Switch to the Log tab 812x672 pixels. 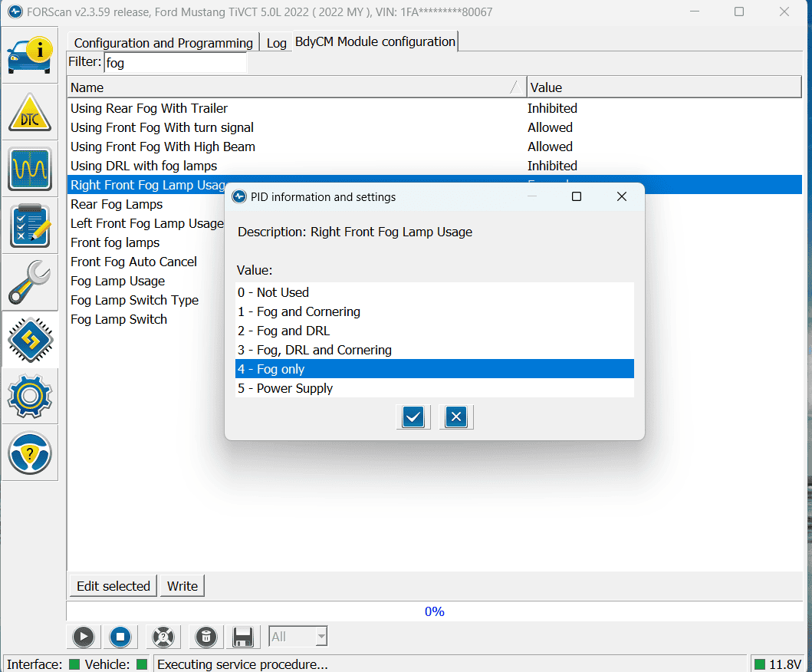click(277, 43)
